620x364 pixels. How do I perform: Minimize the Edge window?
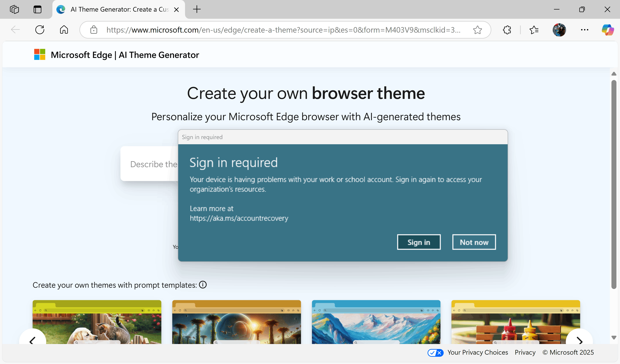[557, 9]
